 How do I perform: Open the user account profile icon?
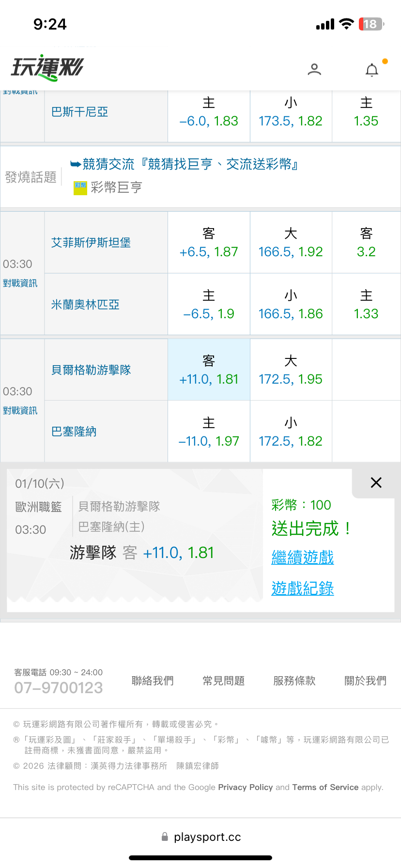[314, 70]
